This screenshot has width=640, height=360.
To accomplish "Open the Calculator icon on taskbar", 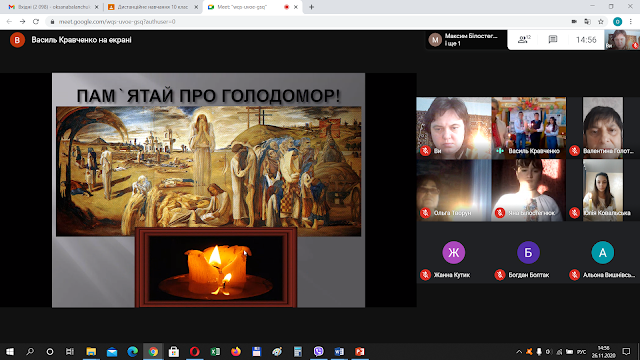I will tap(298, 351).
